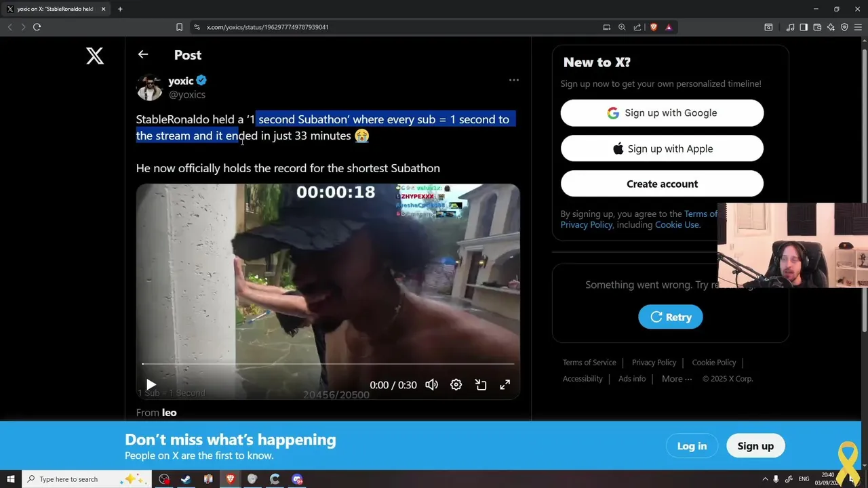Click Create account button

click(662, 184)
